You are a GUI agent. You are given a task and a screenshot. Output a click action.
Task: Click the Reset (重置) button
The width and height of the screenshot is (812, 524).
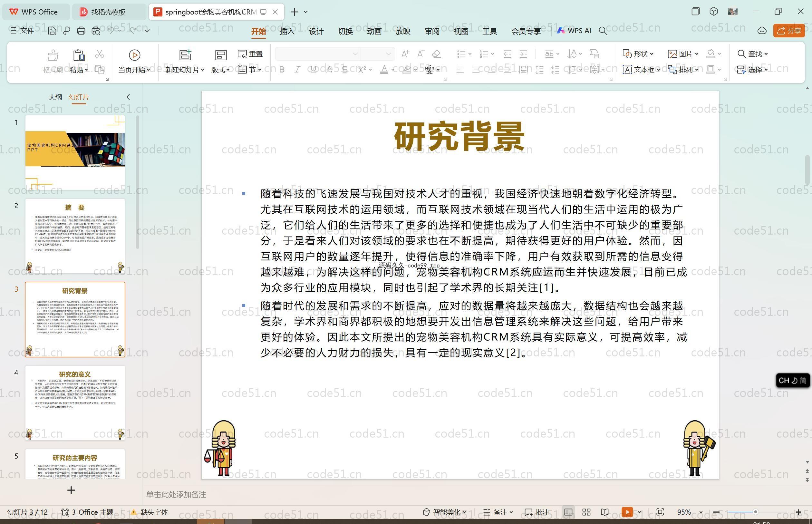[250, 54]
